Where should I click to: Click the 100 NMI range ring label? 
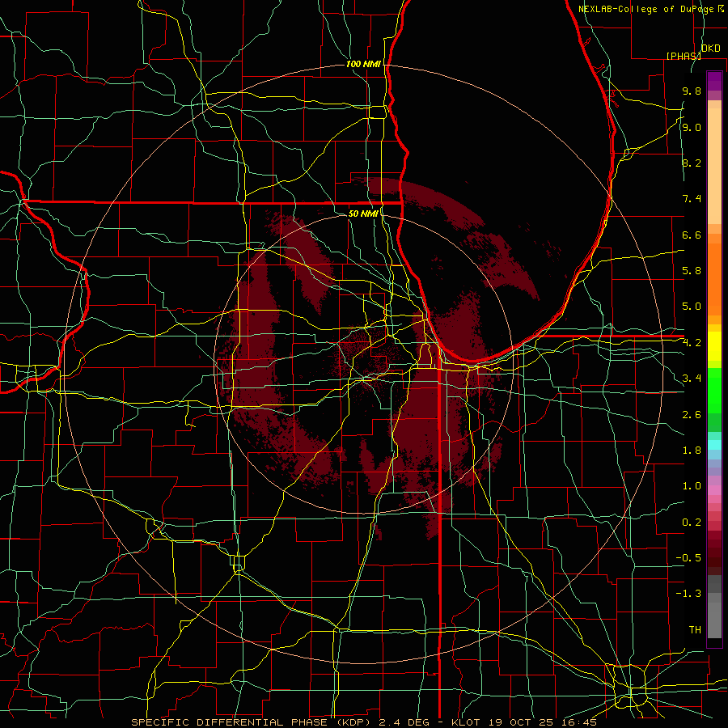click(363, 64)
